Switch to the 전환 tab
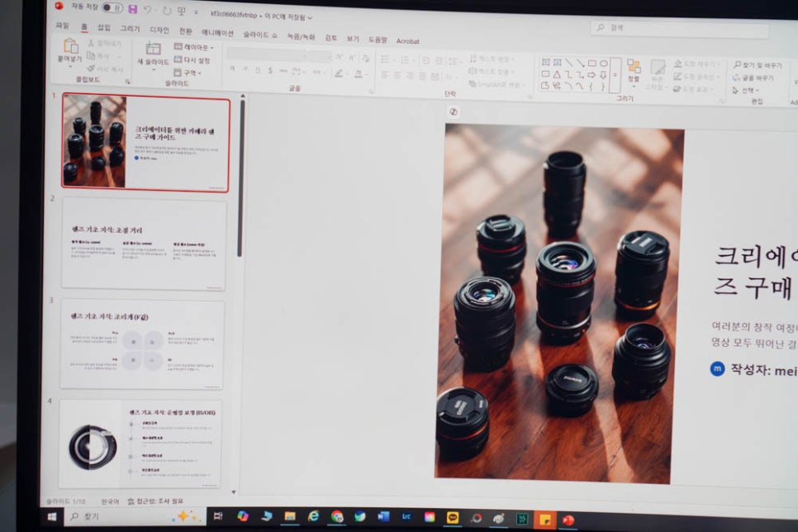The height and width of the screenshot is (532, 798). [x=186, y=31]
